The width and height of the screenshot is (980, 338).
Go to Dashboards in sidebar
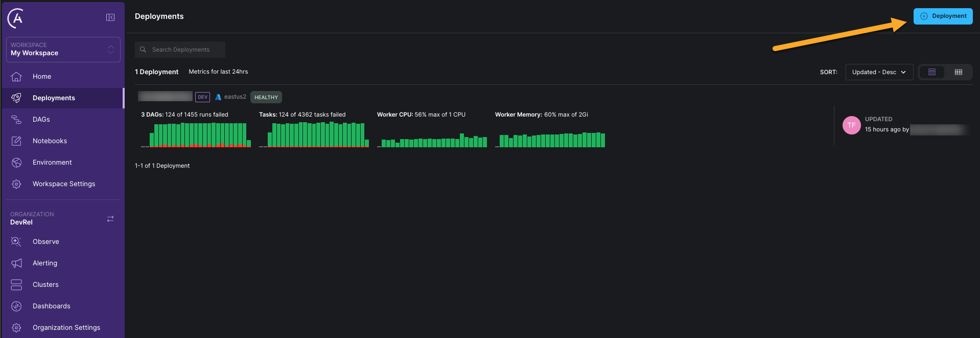(52, 306)
